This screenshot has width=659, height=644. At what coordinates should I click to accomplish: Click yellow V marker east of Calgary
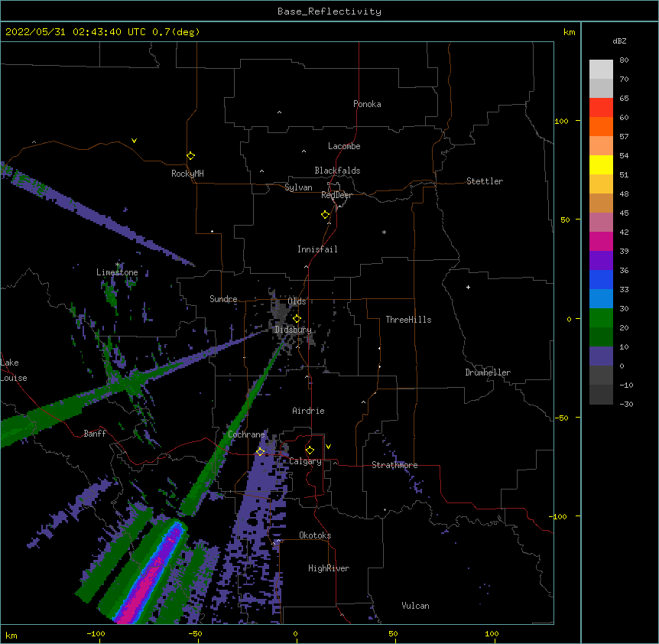pyautogui.click(x=328, y=447)
